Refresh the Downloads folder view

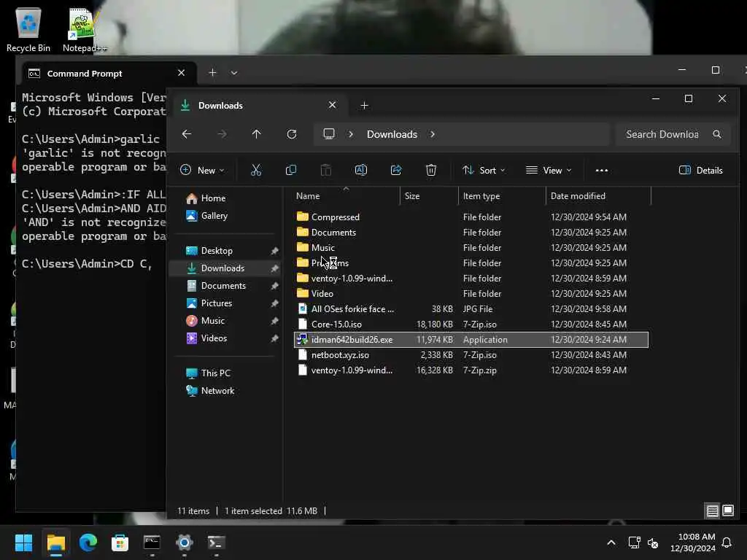click(x=292, y=134)
